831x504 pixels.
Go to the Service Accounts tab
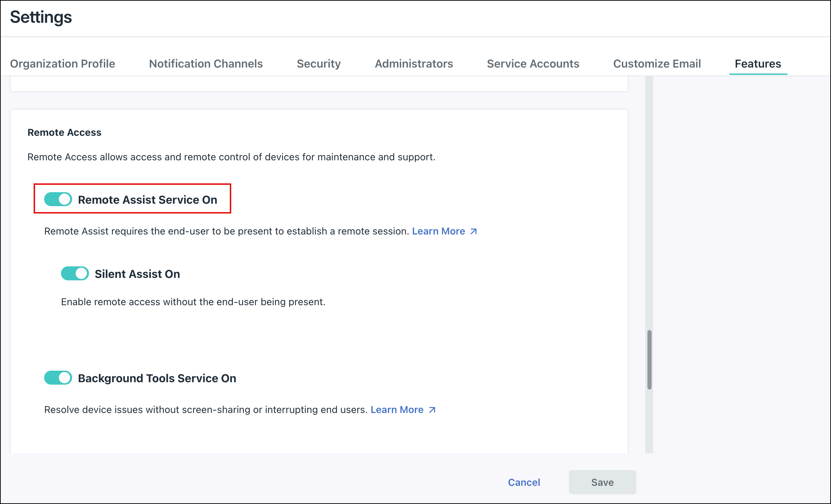point(533,64)
